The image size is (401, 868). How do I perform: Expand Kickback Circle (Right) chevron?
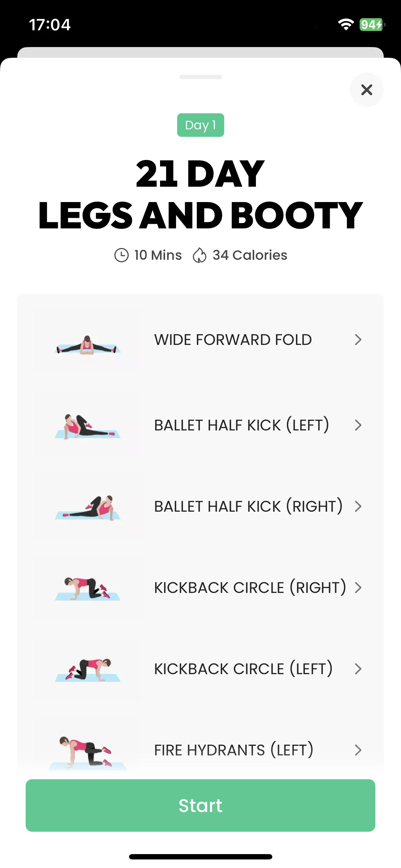point(358,588)
